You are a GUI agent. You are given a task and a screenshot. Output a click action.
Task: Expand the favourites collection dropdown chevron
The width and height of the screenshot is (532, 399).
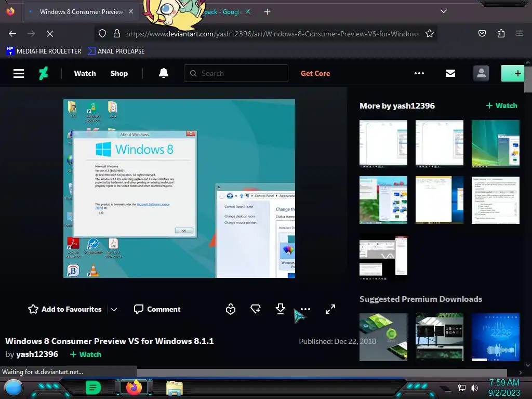tap(114, 310)
